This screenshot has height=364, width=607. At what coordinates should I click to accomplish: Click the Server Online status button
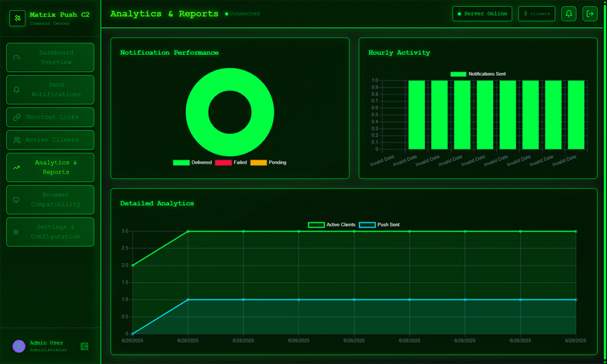(482, 14)
